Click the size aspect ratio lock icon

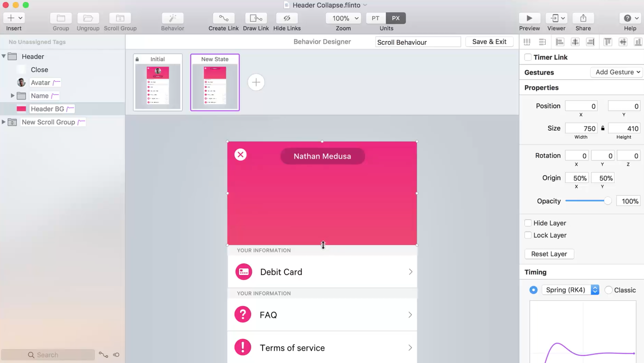click(603, 128)
